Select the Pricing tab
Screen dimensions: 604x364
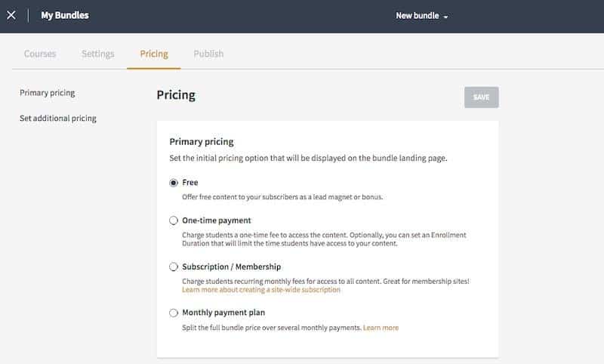(154, 54)
